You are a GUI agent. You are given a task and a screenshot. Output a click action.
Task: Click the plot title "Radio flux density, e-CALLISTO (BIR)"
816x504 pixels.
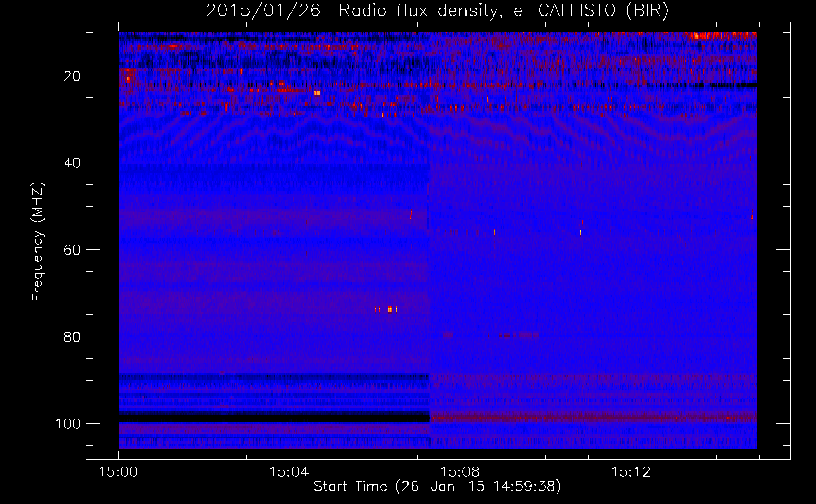(503, 11)
